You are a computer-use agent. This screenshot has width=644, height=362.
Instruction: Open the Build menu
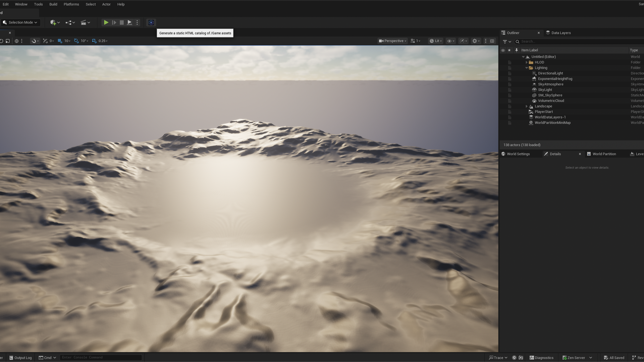53,4
